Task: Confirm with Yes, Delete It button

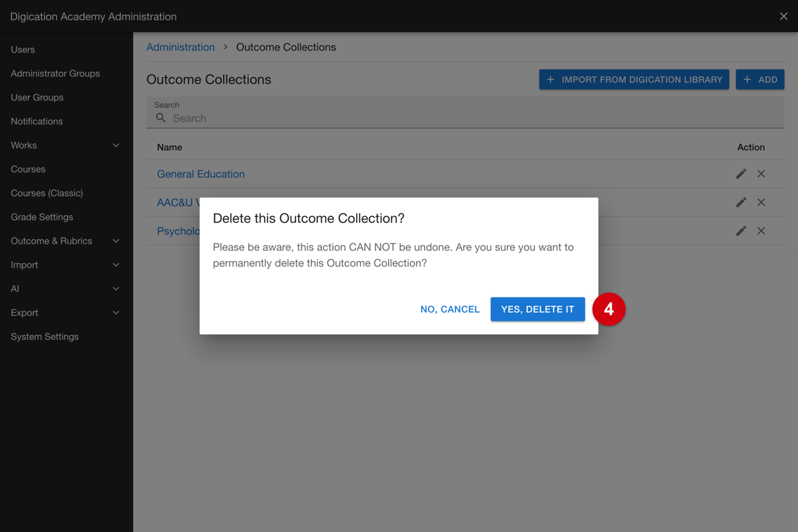Action: pyautogui.click(x=537, y=309)
